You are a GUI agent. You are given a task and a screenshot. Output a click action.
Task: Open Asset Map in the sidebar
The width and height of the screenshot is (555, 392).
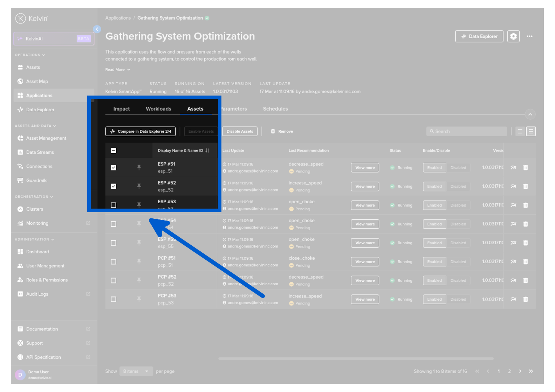pos(37,82)
